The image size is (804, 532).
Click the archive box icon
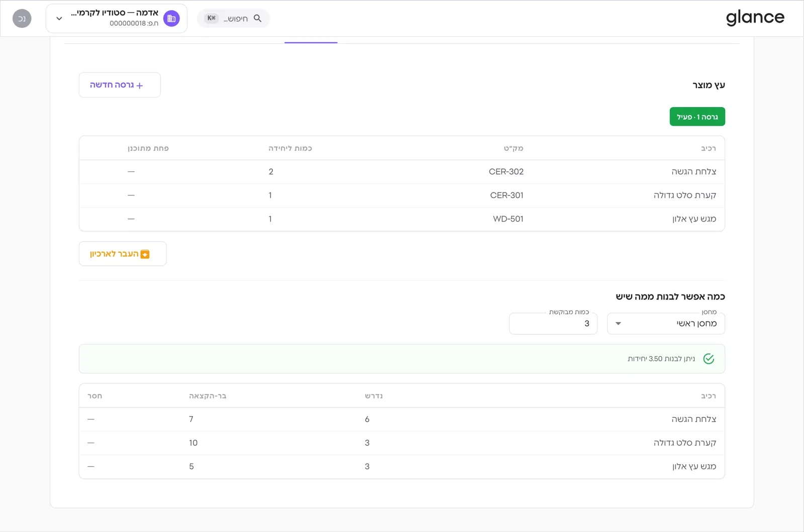pos(145,254)
